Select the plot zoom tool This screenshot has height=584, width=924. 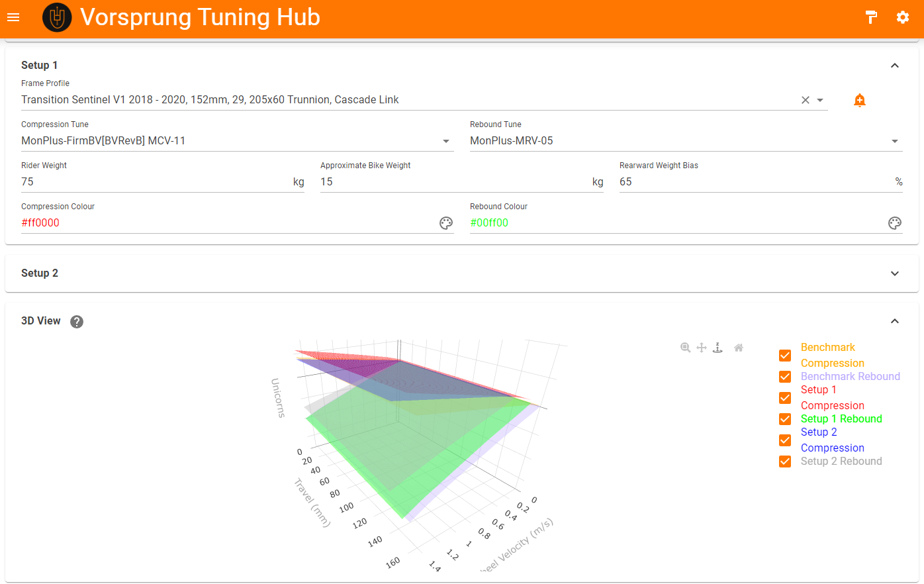click(686, 348)
